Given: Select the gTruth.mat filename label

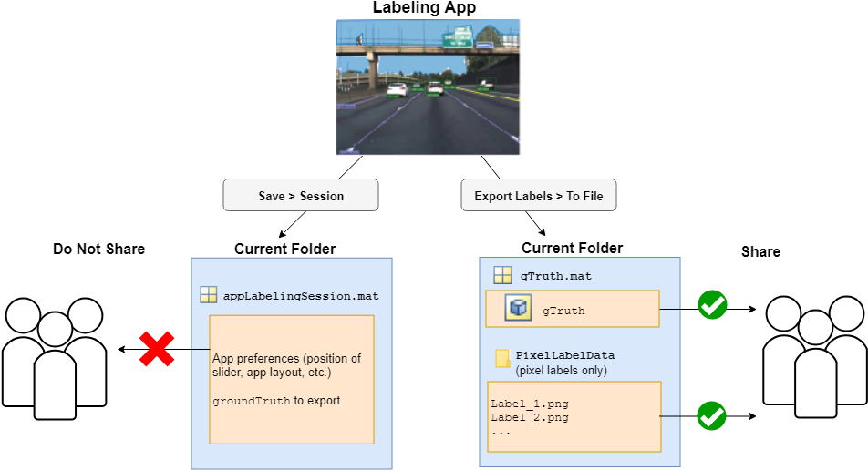Looking at the screenshot, I should 557,276.
